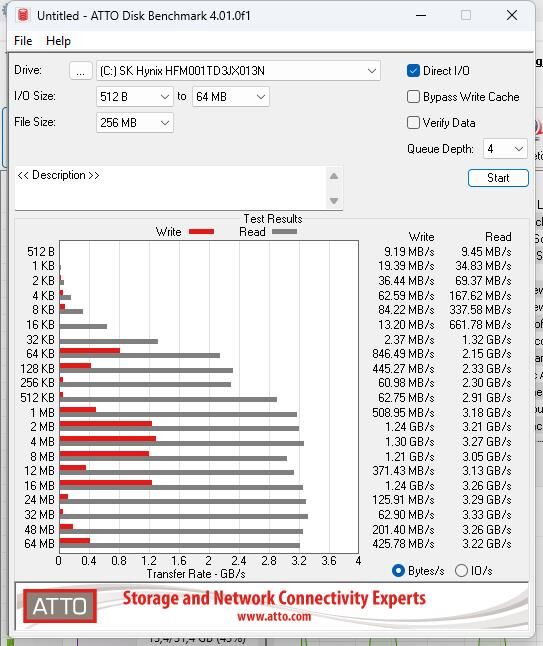The image size is (543, 646).
Task: Click the gray Read legend swatch
Action: click(284, 232)
